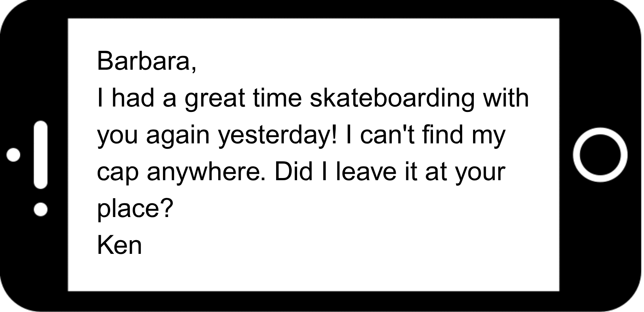Click the word "leave"
The image size is (644, 312).
[366, 172]
